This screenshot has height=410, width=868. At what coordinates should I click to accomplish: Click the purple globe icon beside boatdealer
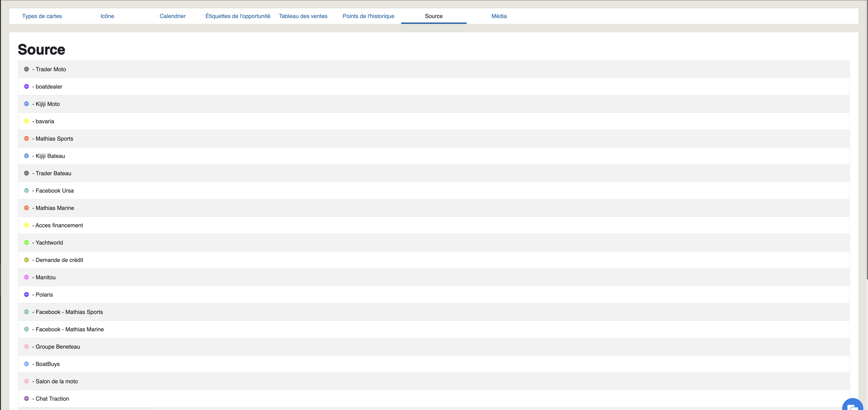tap(26, 86)
